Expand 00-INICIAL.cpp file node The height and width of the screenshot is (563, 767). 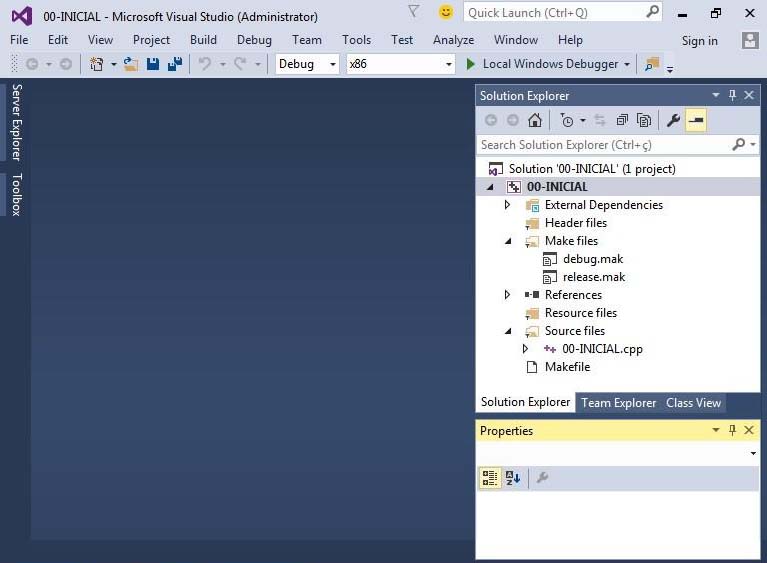[526, 349]
